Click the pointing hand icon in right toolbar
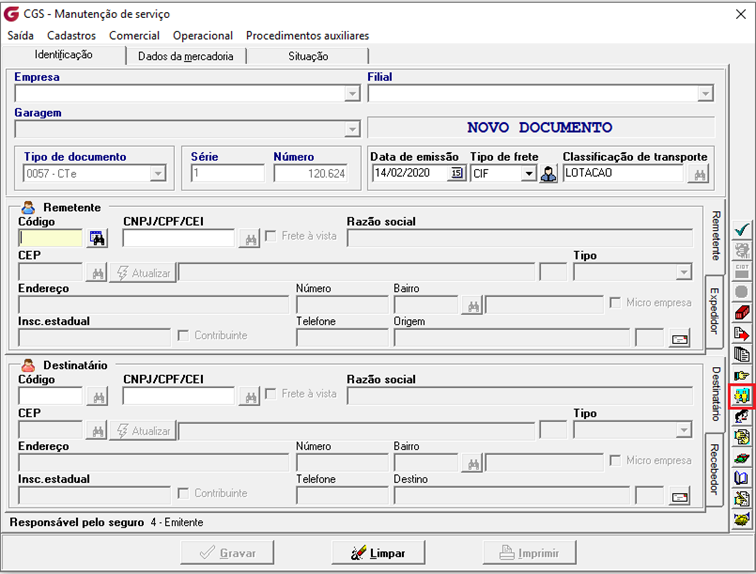Viewport: 756px width, 574px height. click(x=742, y=375)
